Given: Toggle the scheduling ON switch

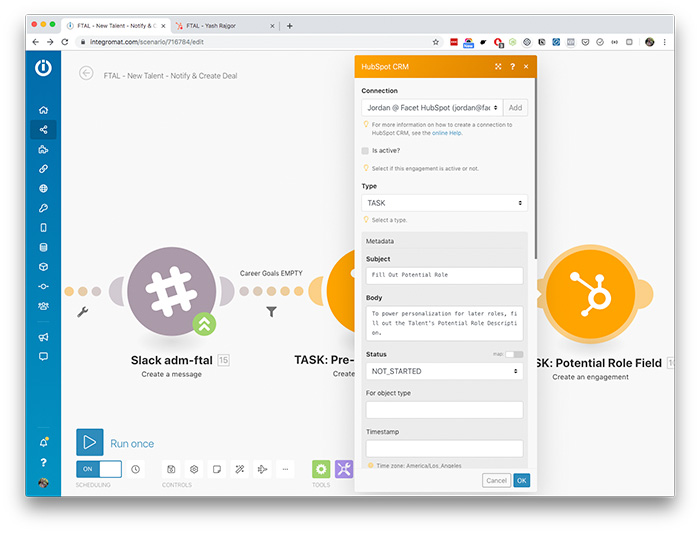Looking at the screenshot, I should pyautogui.click(x=99, y=469).
